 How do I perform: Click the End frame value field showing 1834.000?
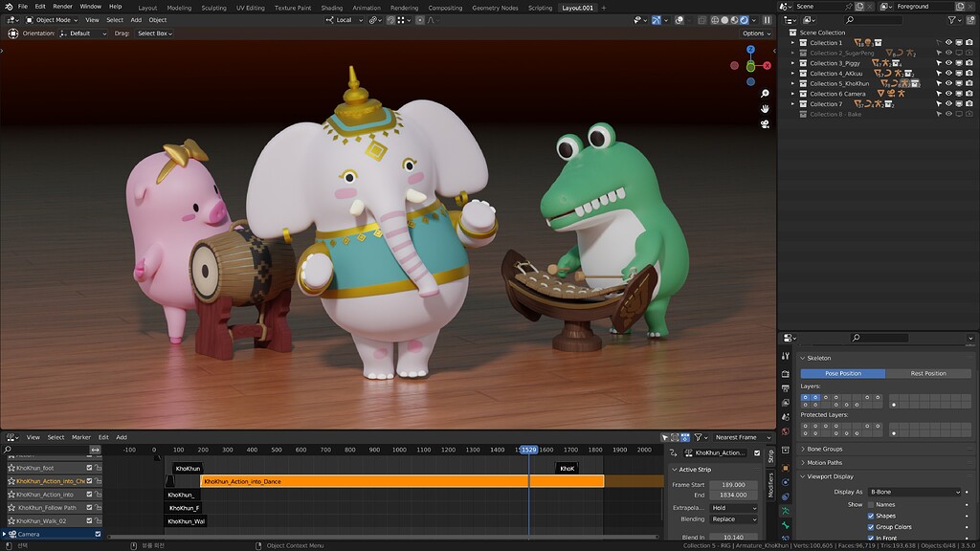(734, 495)
